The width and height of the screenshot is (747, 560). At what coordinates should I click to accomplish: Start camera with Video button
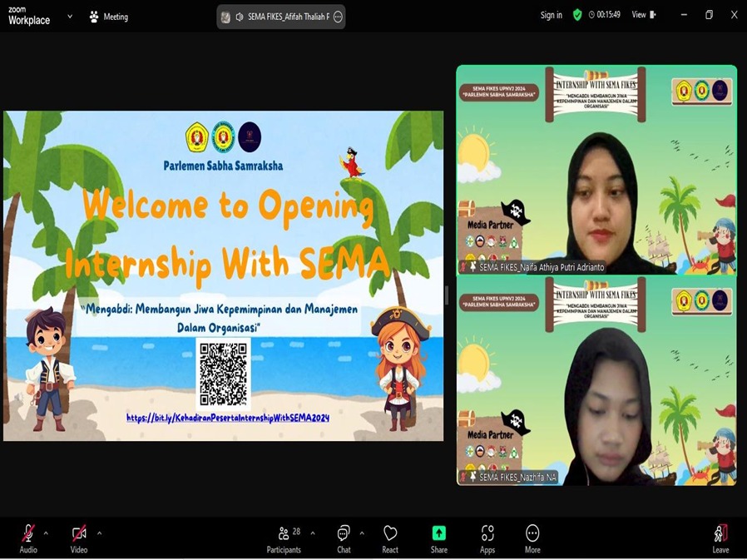tap(79, 537)
